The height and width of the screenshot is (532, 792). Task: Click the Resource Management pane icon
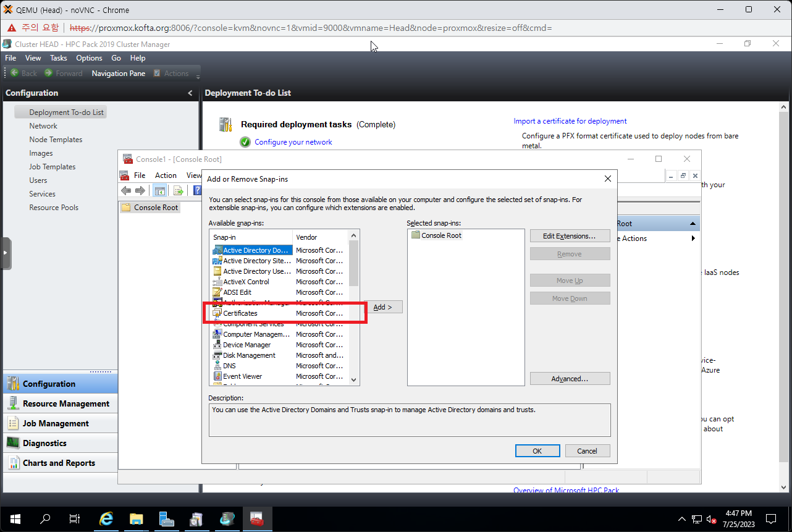coord(12,403)
